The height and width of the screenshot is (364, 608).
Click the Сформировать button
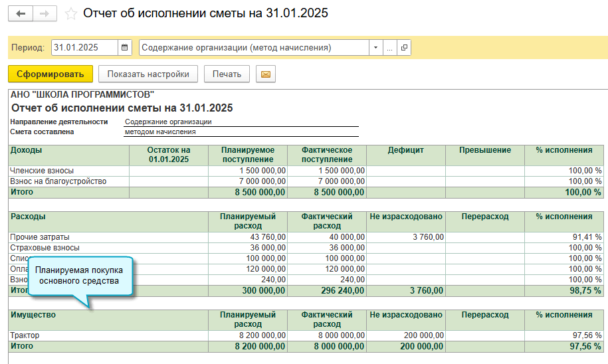point(51,74)
